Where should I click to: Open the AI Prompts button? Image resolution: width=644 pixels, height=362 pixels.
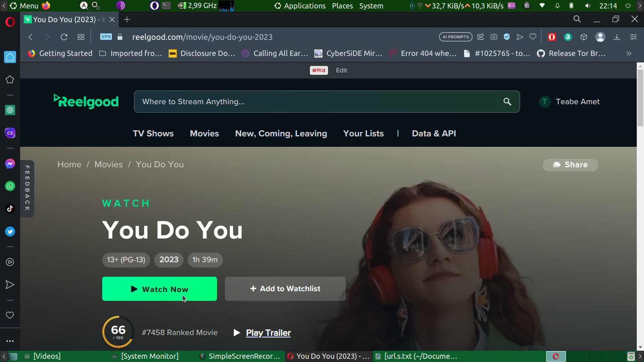click(456, 37)
